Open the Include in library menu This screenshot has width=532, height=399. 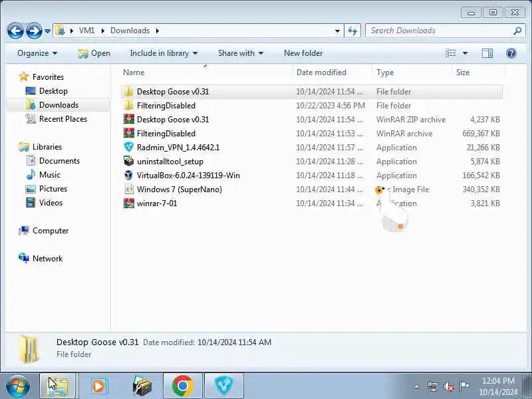(x=164, y=53)
